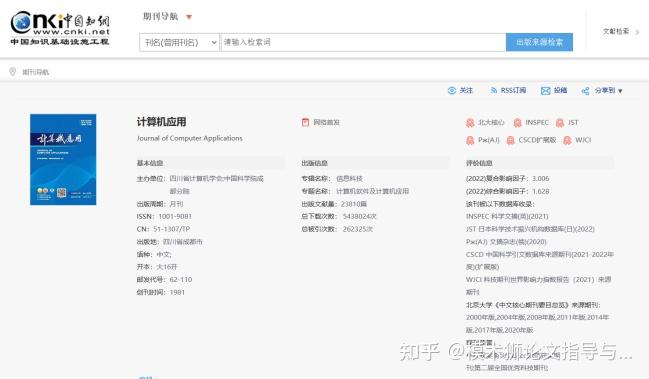Click the CNKI logo

click(x=60, y=28)
